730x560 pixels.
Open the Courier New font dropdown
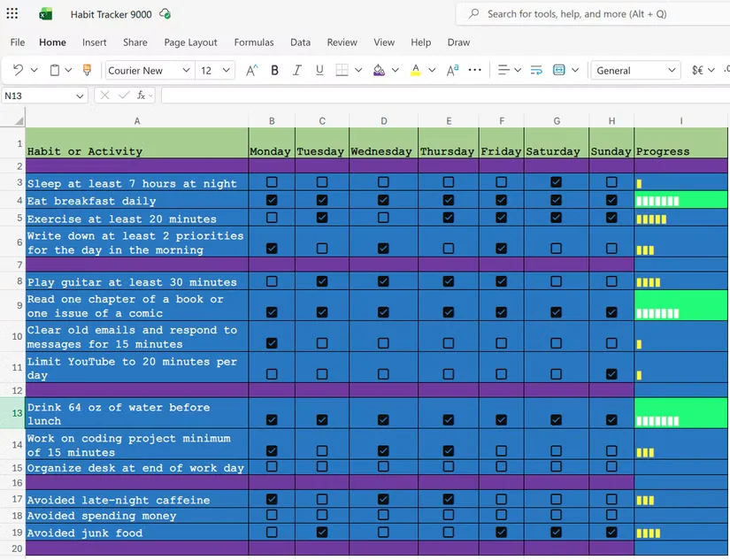(x=186, y=70)
